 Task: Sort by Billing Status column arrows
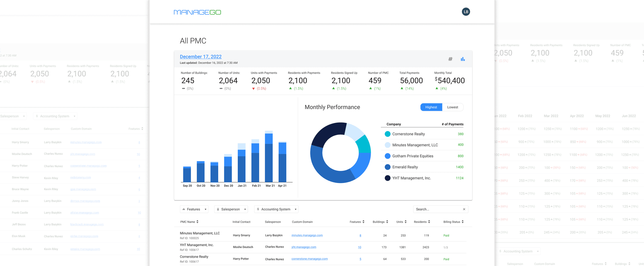tap(463, 222)
